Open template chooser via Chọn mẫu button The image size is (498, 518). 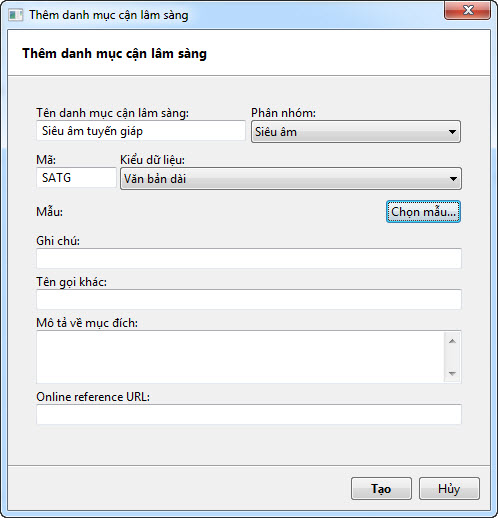pyautogui.click(x=423, y=212)
